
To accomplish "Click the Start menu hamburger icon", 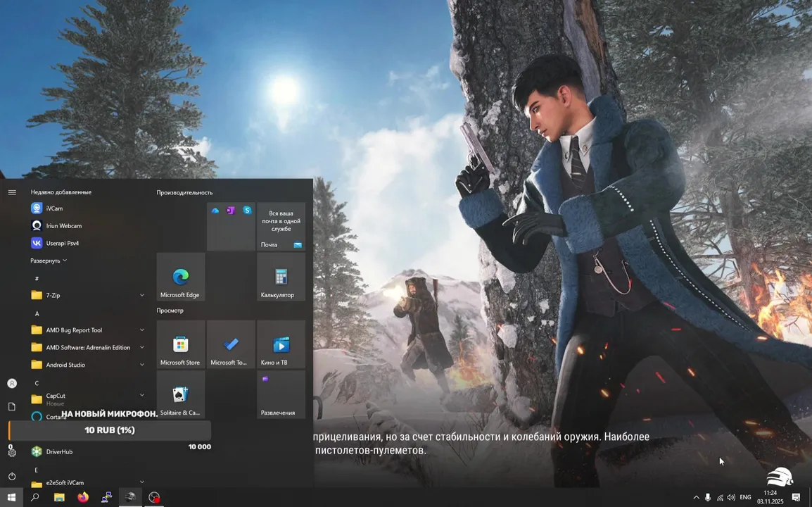I will point(12,192).
